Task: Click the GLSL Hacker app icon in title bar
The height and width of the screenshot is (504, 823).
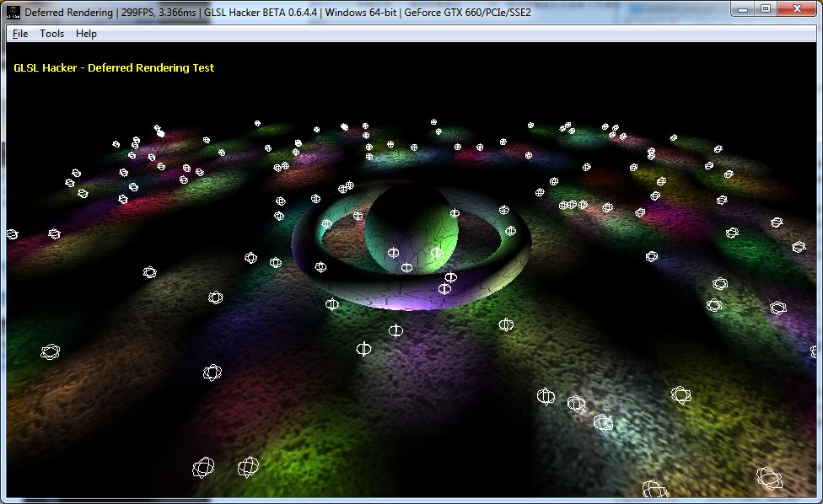Action: [x=13, y=12]
